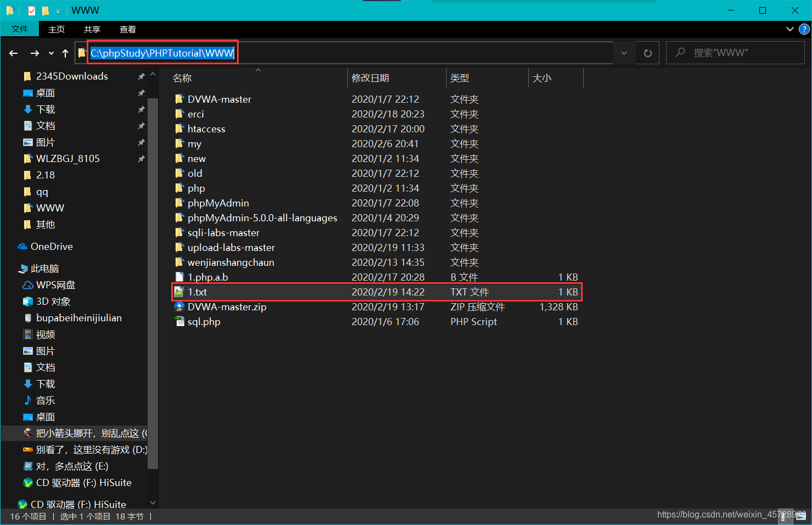Switch to the 查看 ribbon tab
Viewport: 812px width, 525px height.
pyautogui.click(x=127, y=29)
